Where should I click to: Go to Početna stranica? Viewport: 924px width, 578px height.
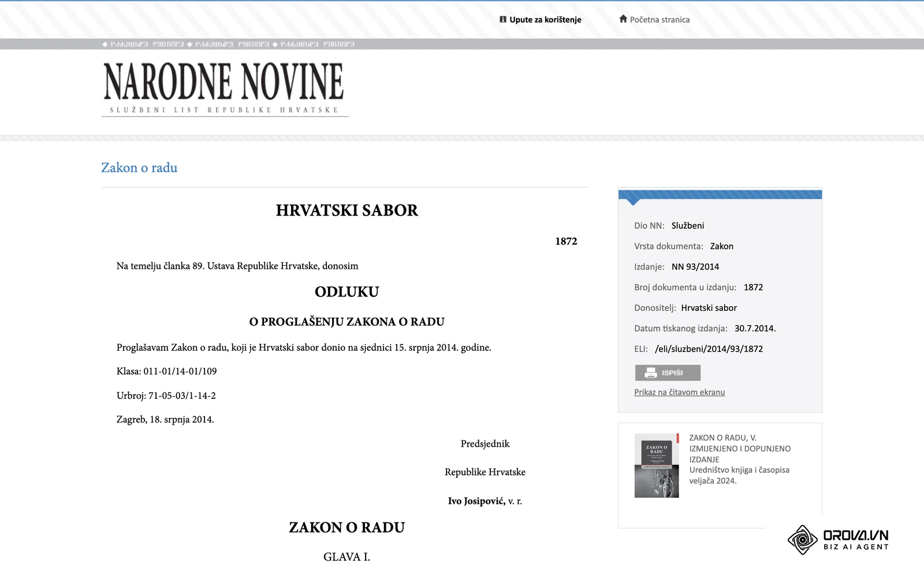coord(660,20)
